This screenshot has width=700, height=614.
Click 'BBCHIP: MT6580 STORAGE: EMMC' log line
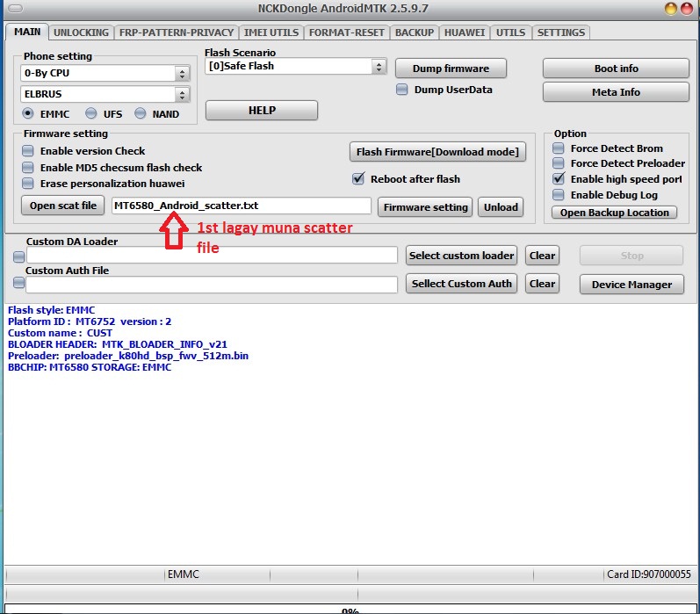(90, 367)
